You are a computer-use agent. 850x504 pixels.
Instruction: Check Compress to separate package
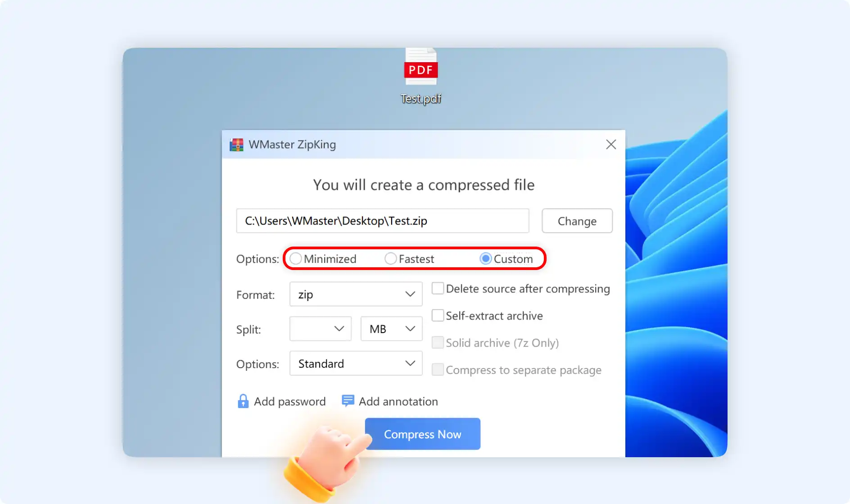(438, 369)
